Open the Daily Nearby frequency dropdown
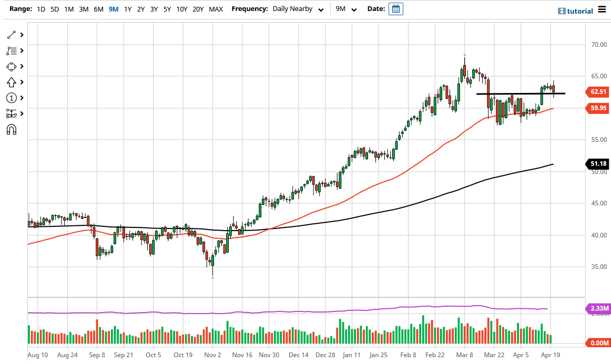The image size is (611, 364). 297,8
